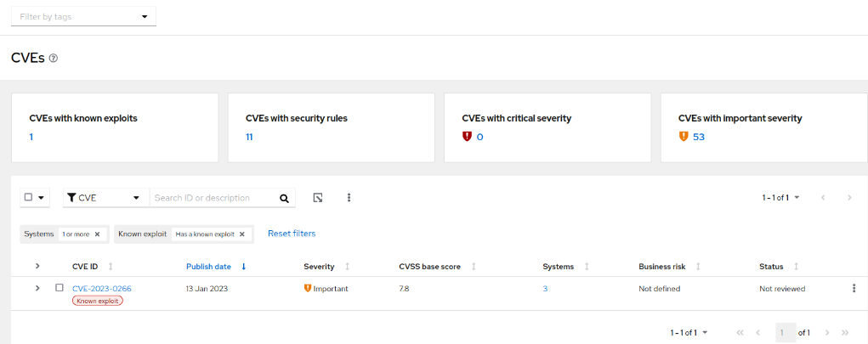Screen dimensions: 868x344
Task: Expand all rows with header chevron
Action: pyautogui.click(x=37, y=266)
